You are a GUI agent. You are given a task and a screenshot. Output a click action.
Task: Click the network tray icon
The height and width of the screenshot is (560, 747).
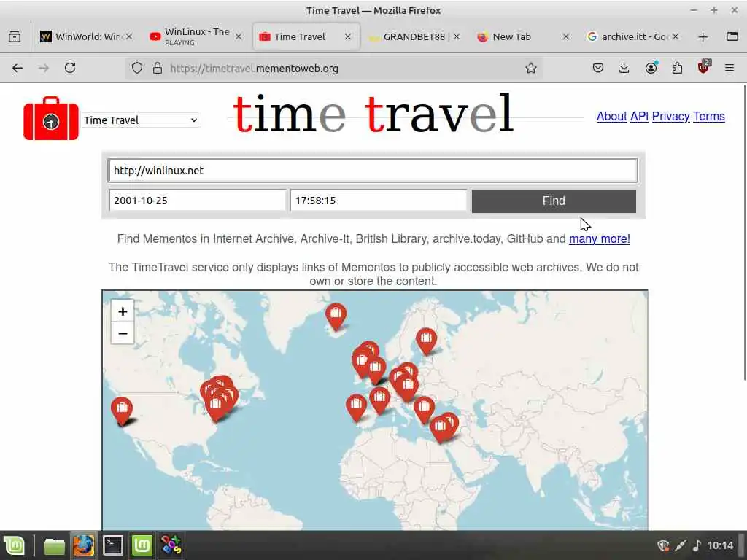pyautogui.click(x=681, y=545)
